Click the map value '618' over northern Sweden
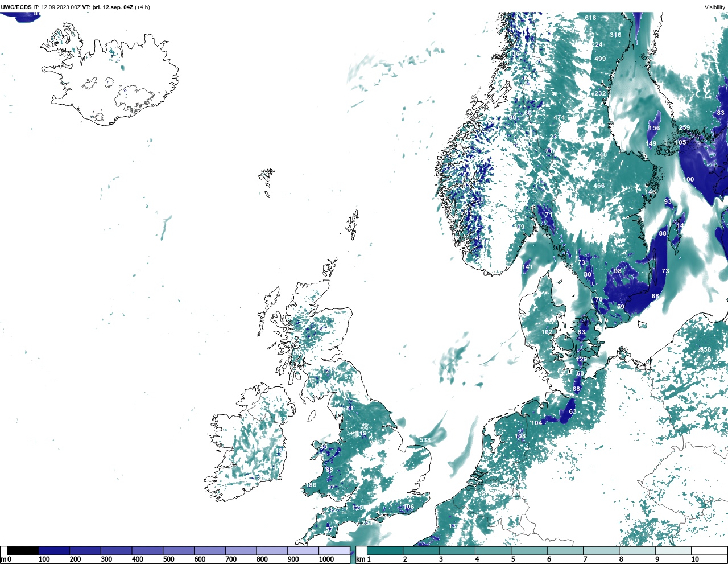The image size is (728, 564). click(590, 18)
